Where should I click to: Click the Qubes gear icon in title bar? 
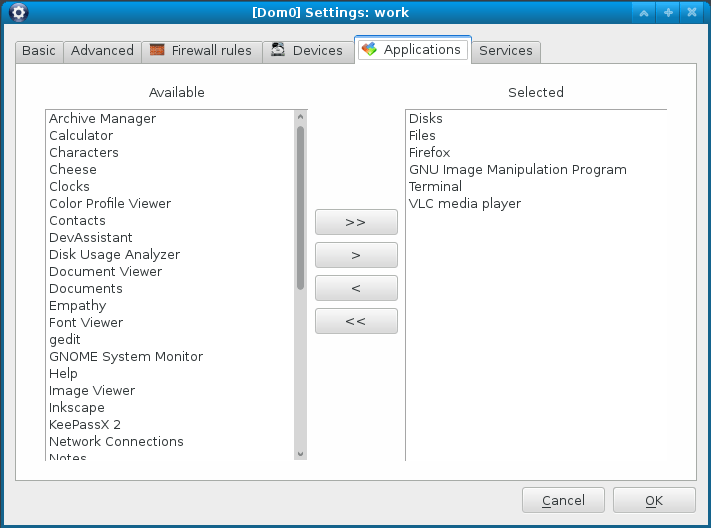pyautogui.click(x=17, y=13)
